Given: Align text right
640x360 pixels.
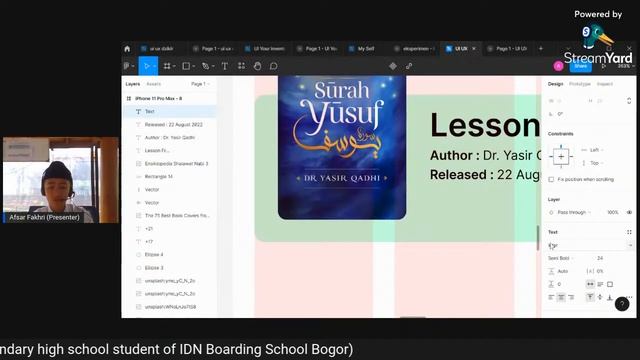Looking at the screenshot, I should (571, 297).
